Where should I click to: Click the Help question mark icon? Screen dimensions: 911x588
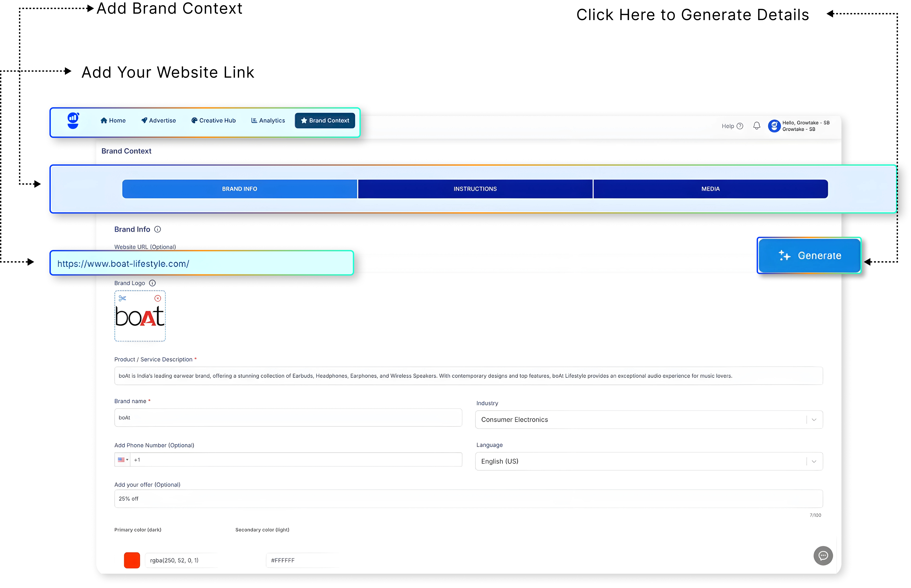(740, 126)
